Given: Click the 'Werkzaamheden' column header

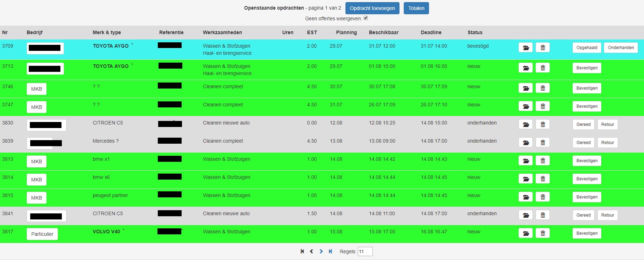Looking at the screenshot, I should tap(222, 32).
